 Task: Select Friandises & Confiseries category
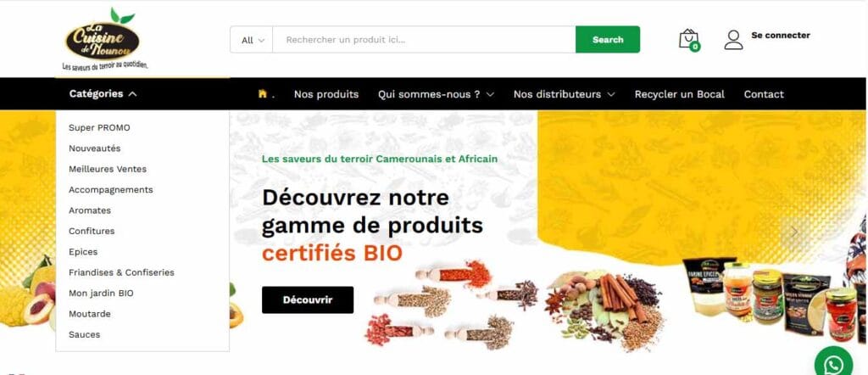pyautogui.click(x=121, y=272)
